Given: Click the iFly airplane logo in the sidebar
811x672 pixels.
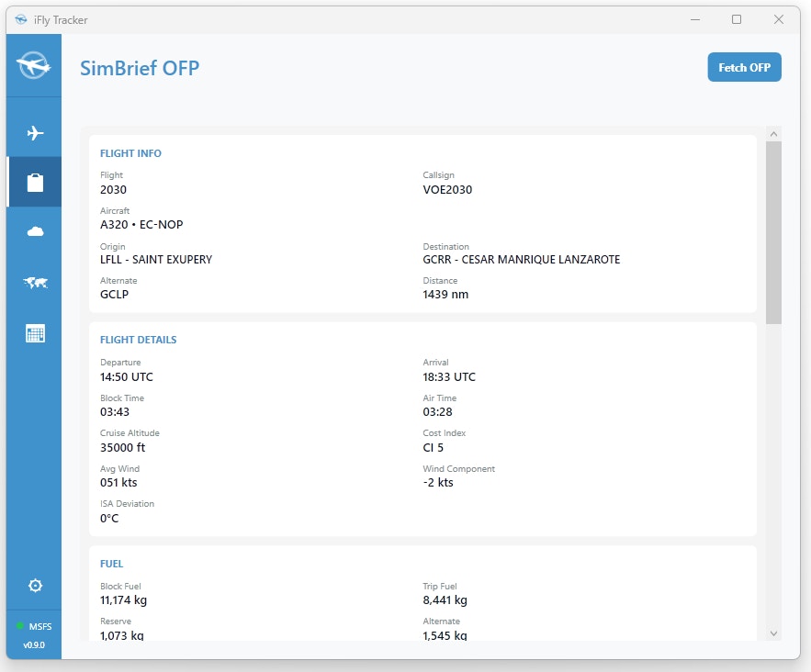Looking at the screenshot, I should pos(34,65).
